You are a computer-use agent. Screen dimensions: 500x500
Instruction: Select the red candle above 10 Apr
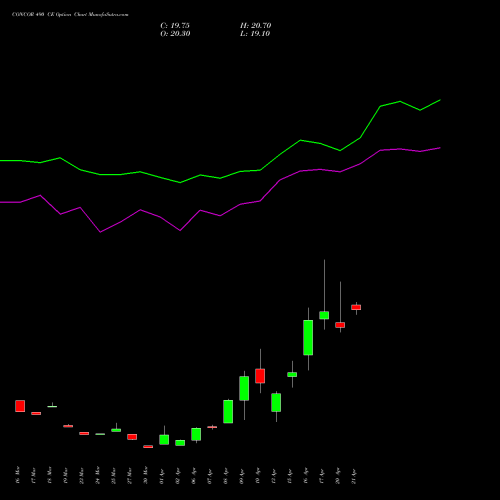coord(260,376)
